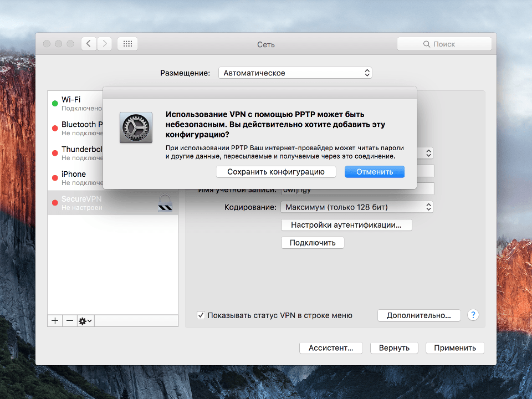Viewport: 532px width, 399px height.
Task: Toggle 'Показывать статус VPN в строке меню'
Action: coord(201,315)
